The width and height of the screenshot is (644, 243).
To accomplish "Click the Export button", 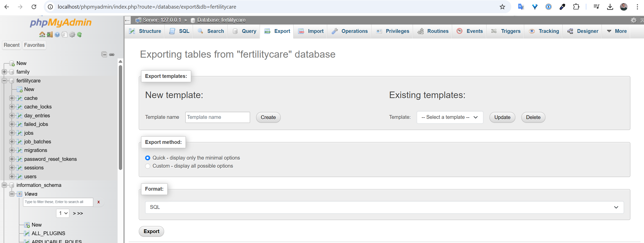I will [151, 231].
